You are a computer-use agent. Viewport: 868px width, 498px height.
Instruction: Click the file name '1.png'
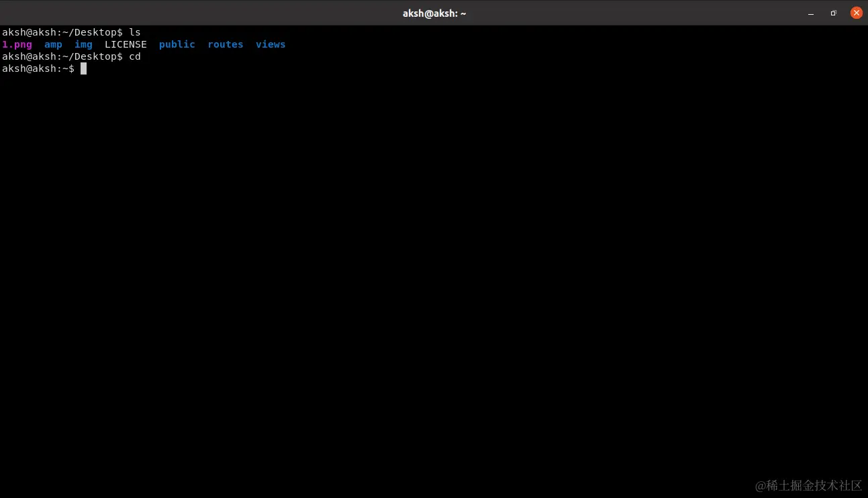pyautogui.click(x=17, y=44)
